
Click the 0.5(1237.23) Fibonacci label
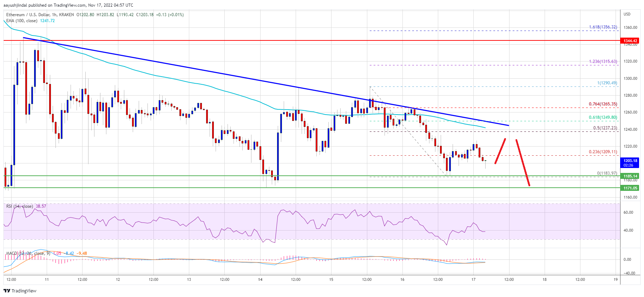605,128
